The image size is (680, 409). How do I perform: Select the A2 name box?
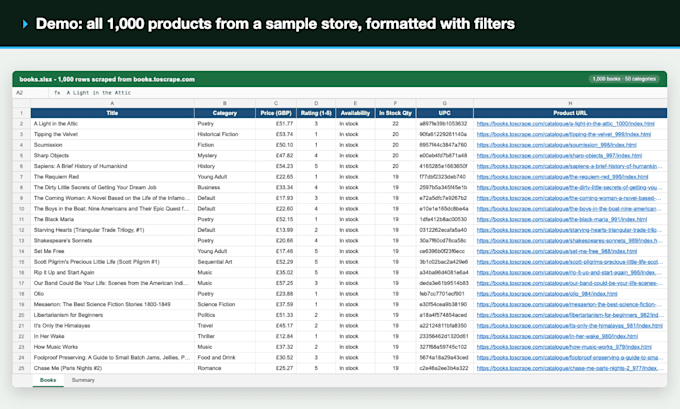tap(31, 93)
